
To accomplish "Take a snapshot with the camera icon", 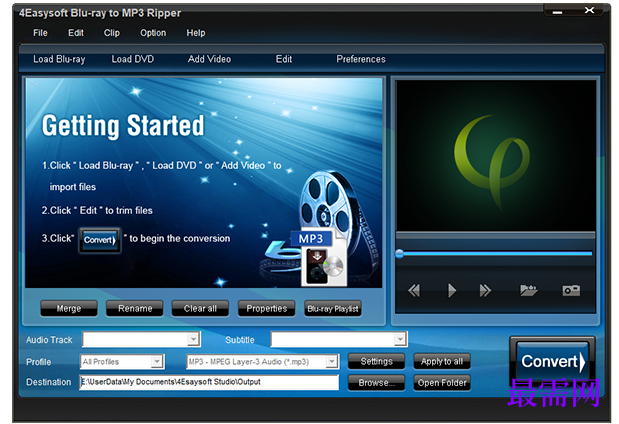I will tap(571, 291).
